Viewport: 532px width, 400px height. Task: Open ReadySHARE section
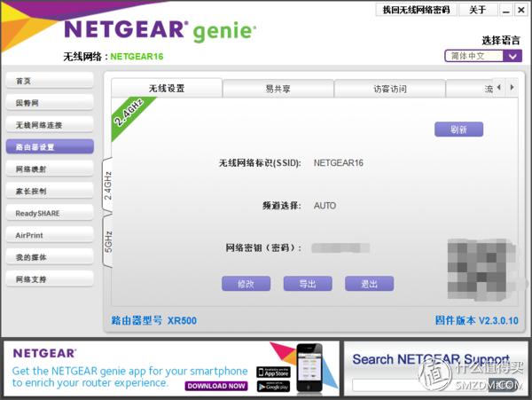pos(50,213)
